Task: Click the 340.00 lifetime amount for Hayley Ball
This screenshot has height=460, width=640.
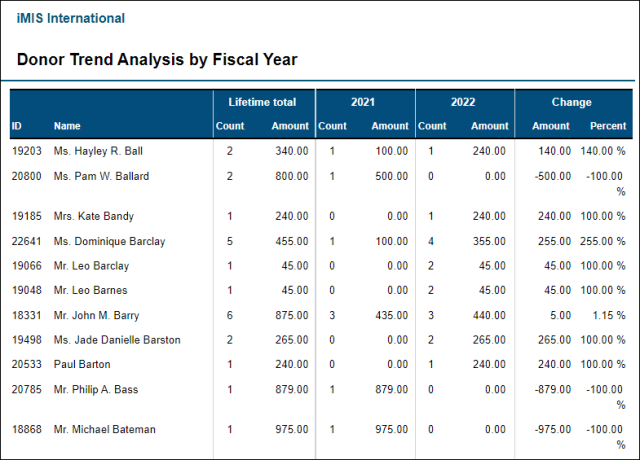Action: point(291,151)
